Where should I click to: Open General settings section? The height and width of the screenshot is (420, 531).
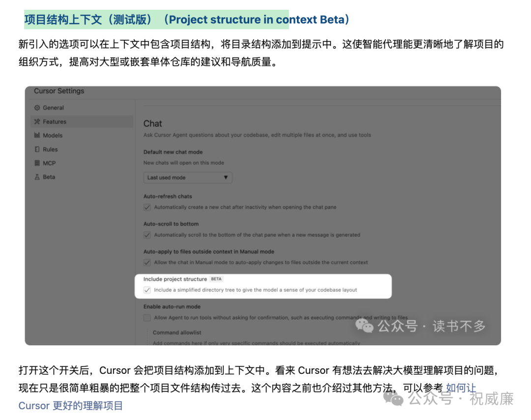click(53, 108)
